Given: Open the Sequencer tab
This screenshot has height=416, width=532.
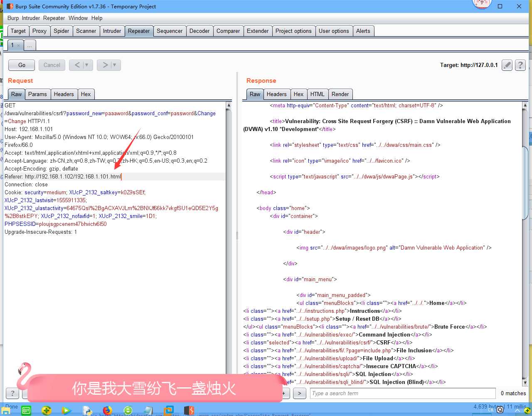Looking at the screenshot, I should (x=170, y=31).
